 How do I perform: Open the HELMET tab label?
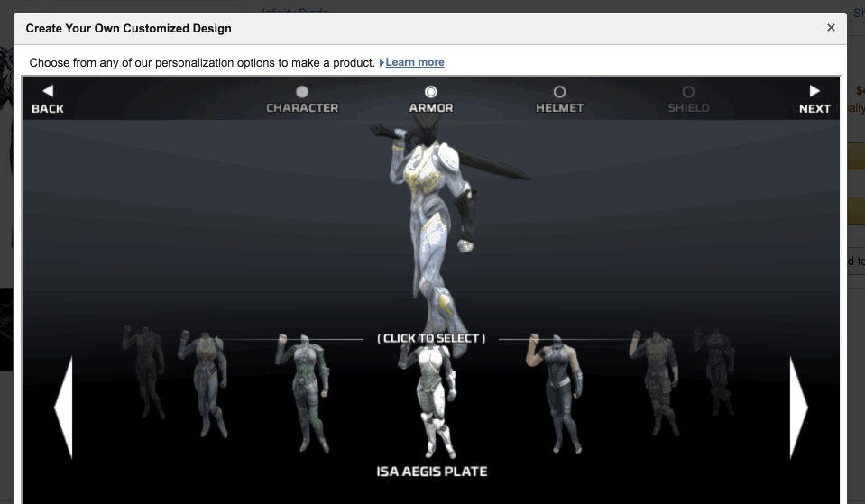(x=559, y=108)
